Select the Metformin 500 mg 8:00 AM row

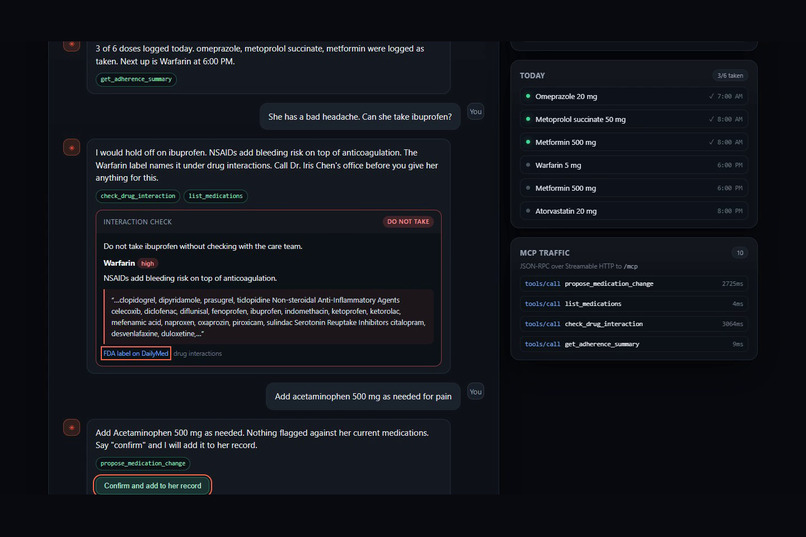pyautogui.click(x=633, y=142)
